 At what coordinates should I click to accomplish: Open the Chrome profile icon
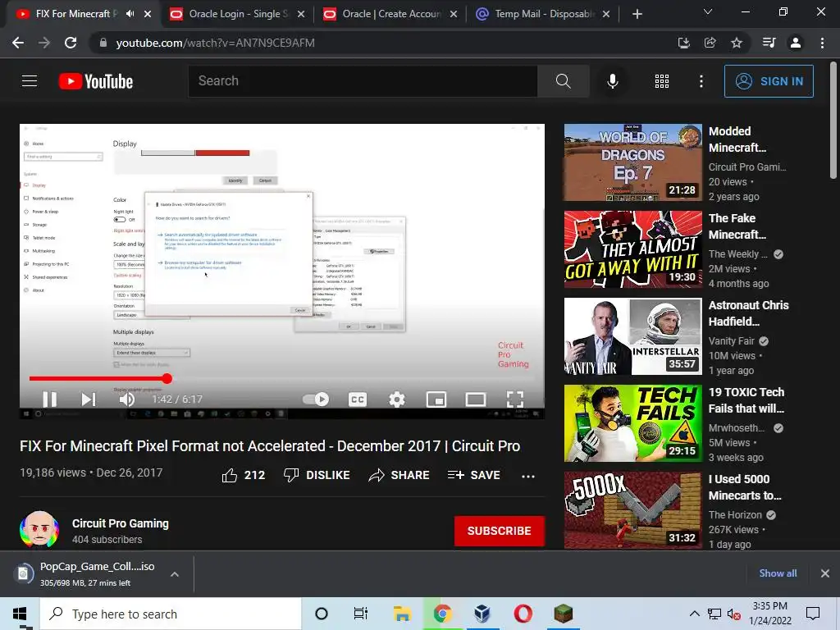click(x=796, y=43)
